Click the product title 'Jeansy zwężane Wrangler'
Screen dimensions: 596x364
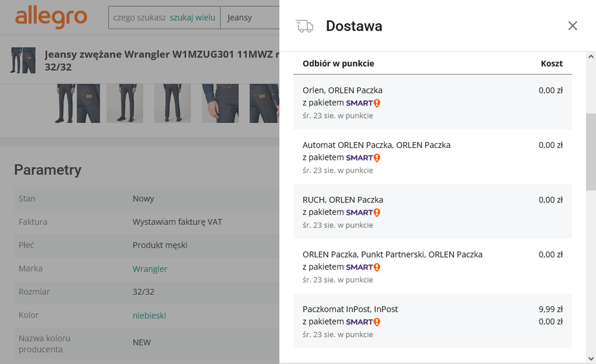pos(162,60)
